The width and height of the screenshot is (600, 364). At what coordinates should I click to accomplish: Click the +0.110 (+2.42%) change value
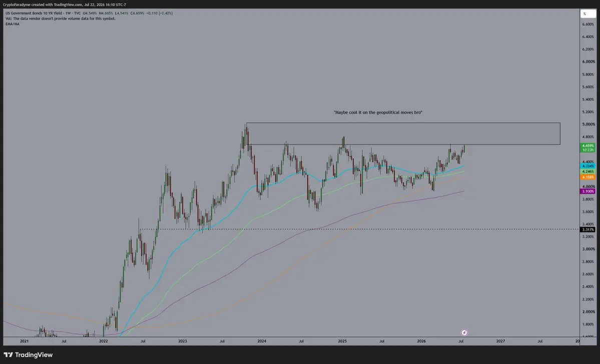pyautogui.click(x=159, y=13)
